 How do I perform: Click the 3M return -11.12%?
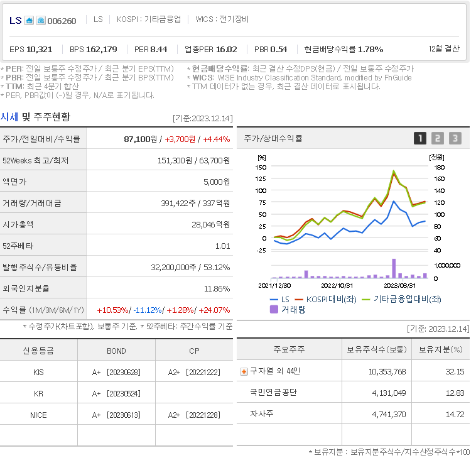(x=148, y=310)
